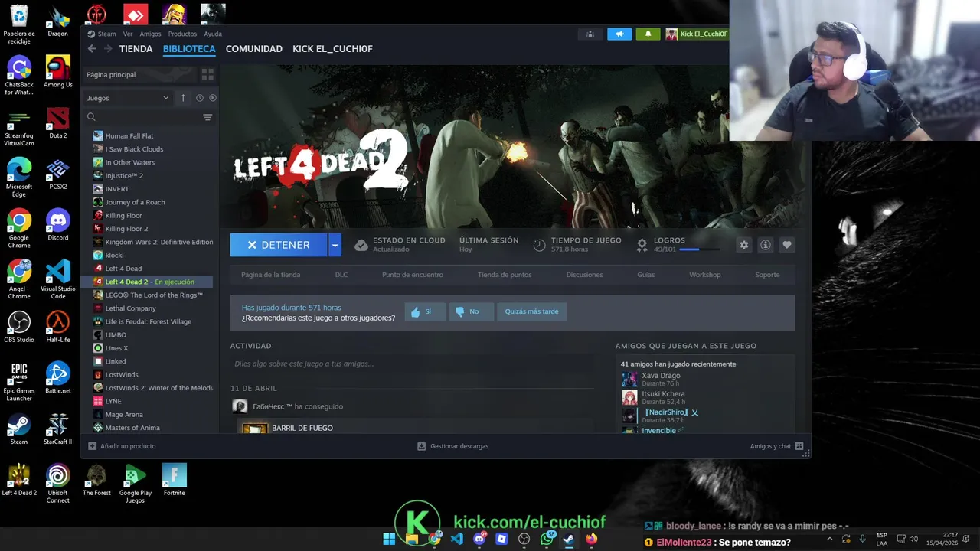Image resolution: width=980 pixels, height=551 pixels.
Task: Click Añadir un producto
Action: (122, 446)
